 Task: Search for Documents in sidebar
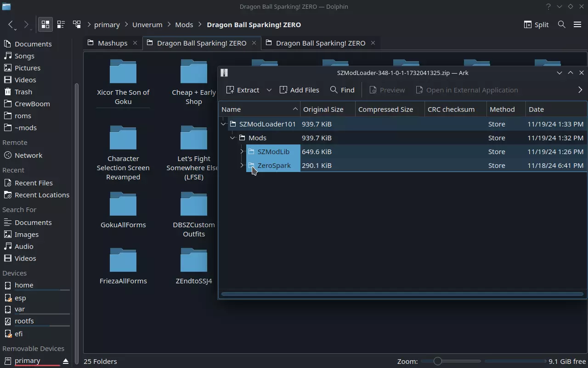(x=33, y=223)
